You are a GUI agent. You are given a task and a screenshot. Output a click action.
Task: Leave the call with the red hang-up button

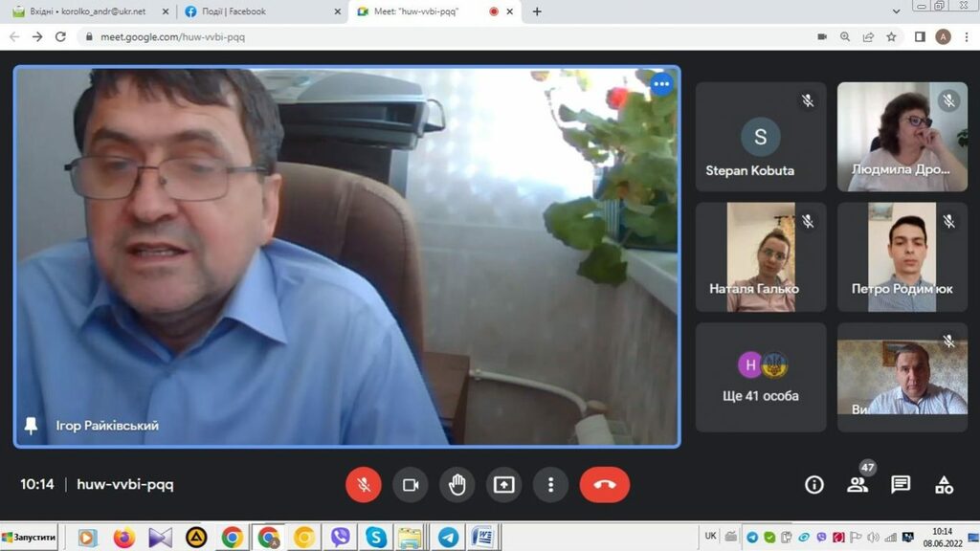click(x=604, y=485)
